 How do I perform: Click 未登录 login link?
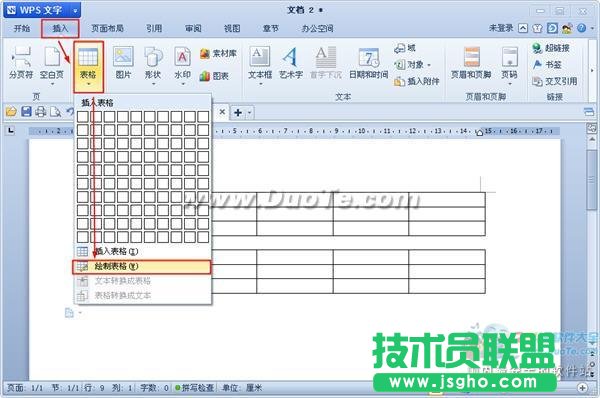[501, 28]
